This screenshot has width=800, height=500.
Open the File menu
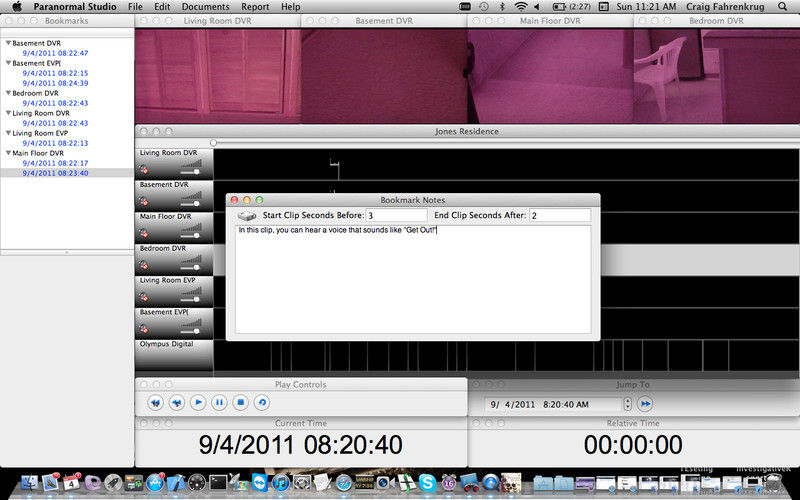coord(135,7)
